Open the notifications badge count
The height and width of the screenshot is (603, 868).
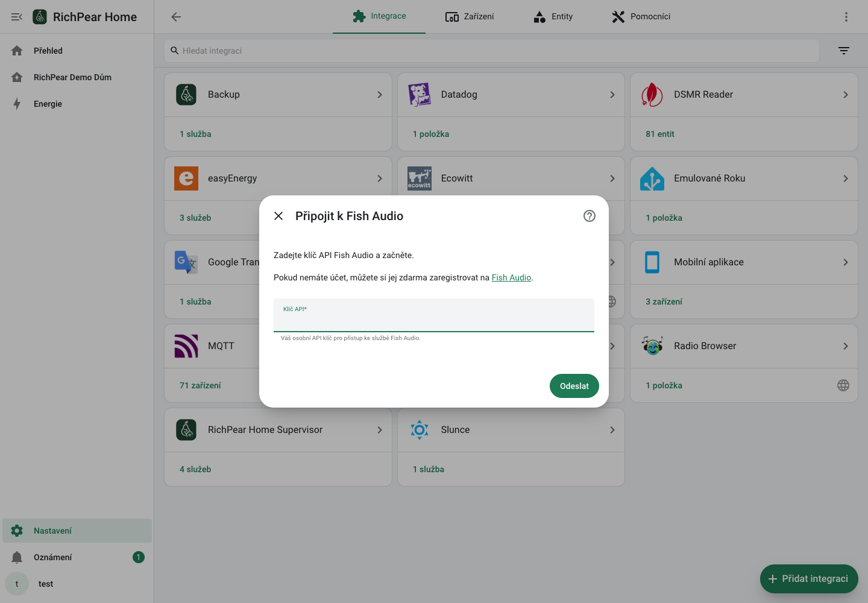[139, 557]
